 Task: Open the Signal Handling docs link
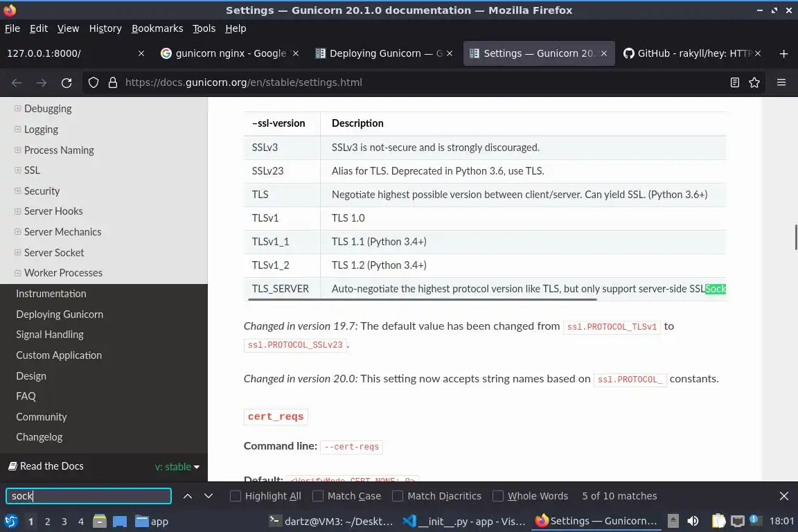click(x=50, y=335)
